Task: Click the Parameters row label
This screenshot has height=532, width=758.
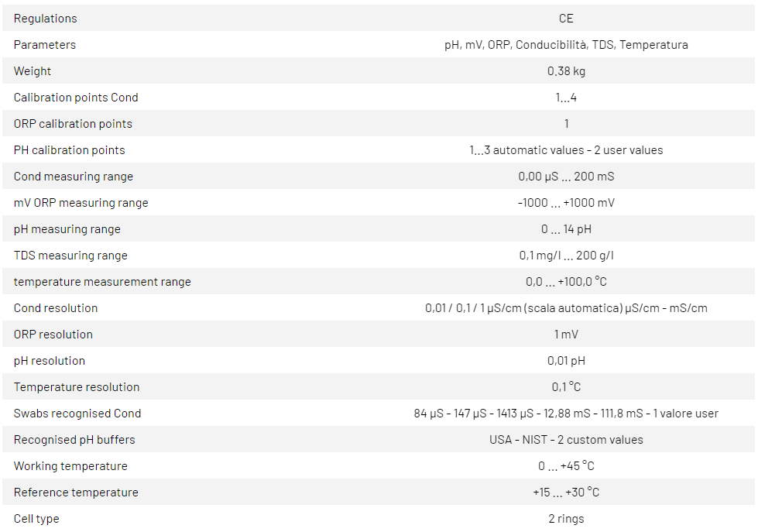Action: 45,45
